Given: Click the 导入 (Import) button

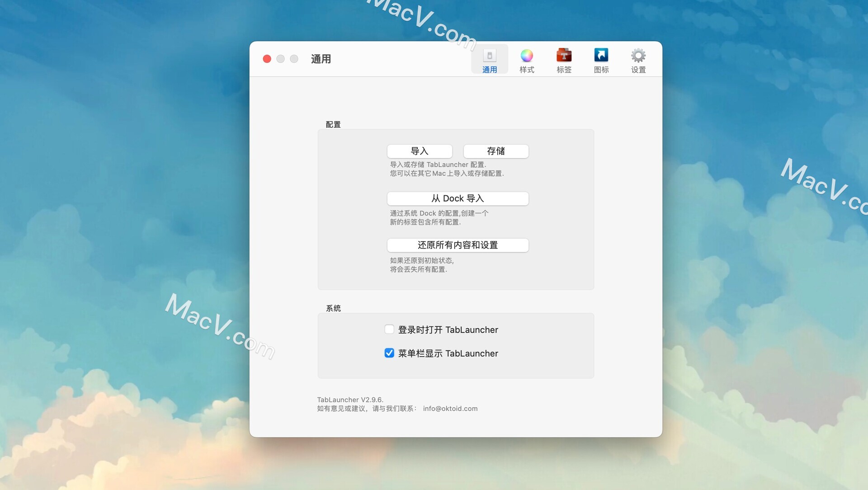Looking at the screenshot, I should click(420, 151).
